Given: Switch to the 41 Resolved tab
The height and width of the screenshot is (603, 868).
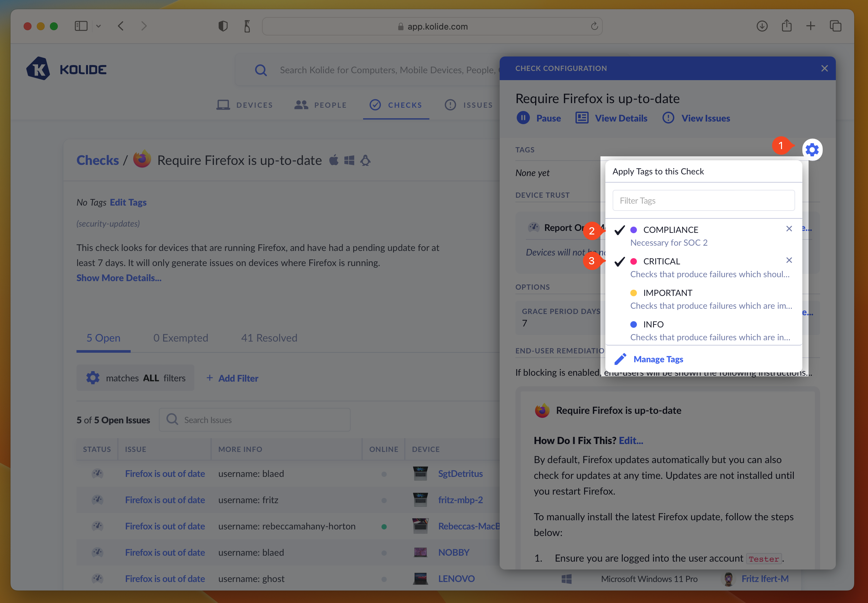Looking at the screenshot, I should point(269,338).
